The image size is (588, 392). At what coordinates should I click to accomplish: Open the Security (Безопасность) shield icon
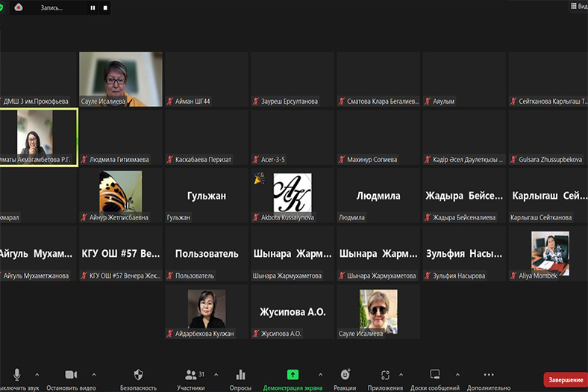138,375
